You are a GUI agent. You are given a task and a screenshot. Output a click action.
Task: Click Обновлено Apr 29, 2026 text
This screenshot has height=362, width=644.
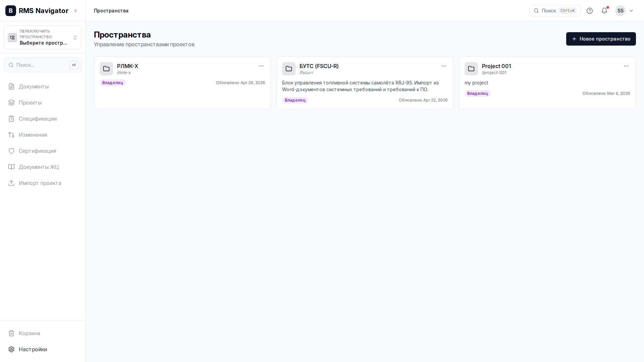pos(240,83)
